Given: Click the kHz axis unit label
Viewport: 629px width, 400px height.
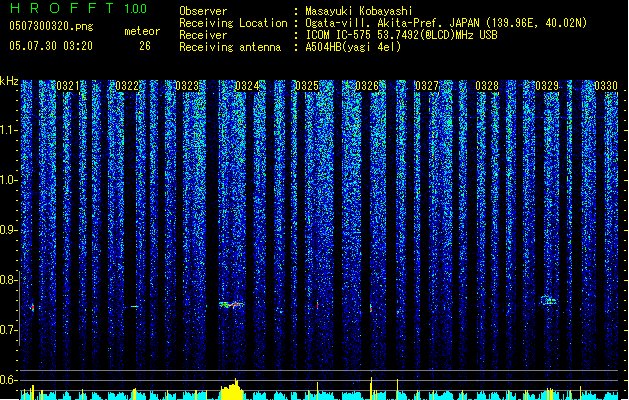Looking at the screenshot, I should 9,81.
